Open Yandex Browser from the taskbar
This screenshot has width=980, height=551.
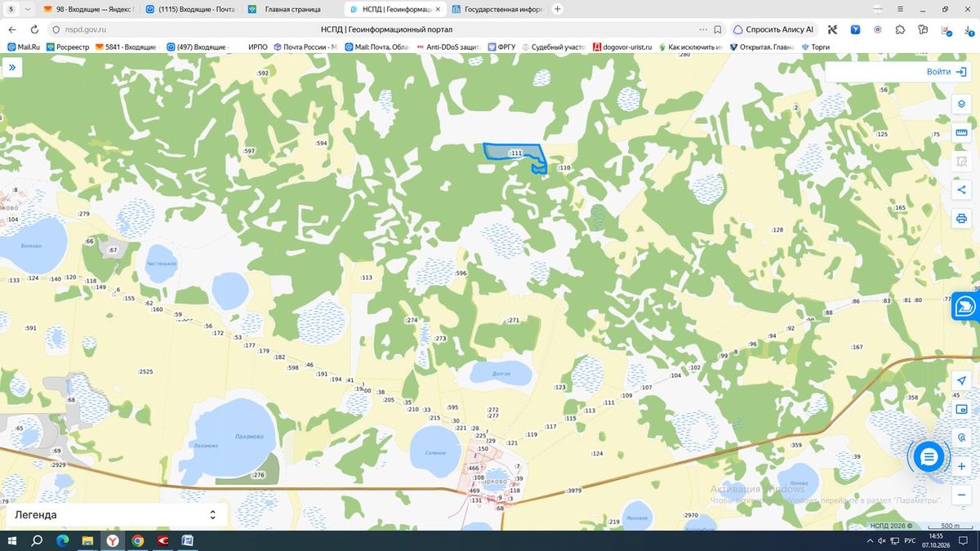[x=112, y=540]
